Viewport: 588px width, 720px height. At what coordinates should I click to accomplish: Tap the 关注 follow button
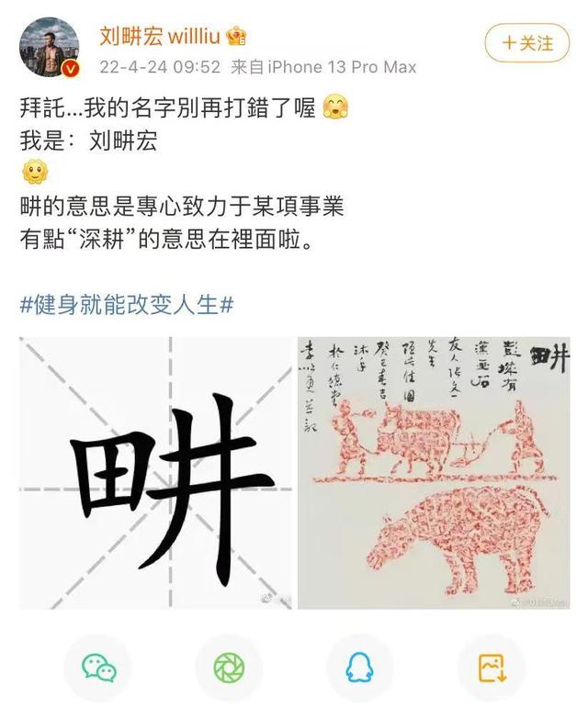pyautogui.click(x=527, y=43)
